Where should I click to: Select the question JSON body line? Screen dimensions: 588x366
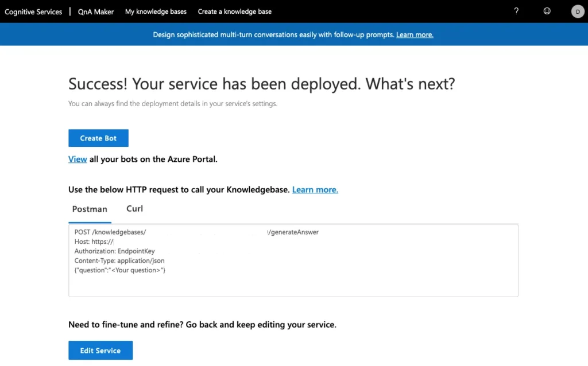tap(119, 270)
